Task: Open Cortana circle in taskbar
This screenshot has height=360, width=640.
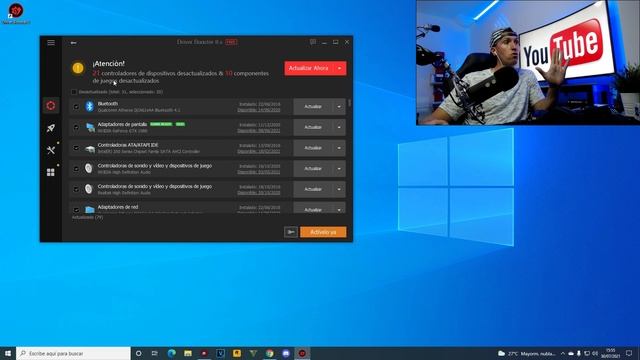Action: pyautogui.click(x=138, y=353)
